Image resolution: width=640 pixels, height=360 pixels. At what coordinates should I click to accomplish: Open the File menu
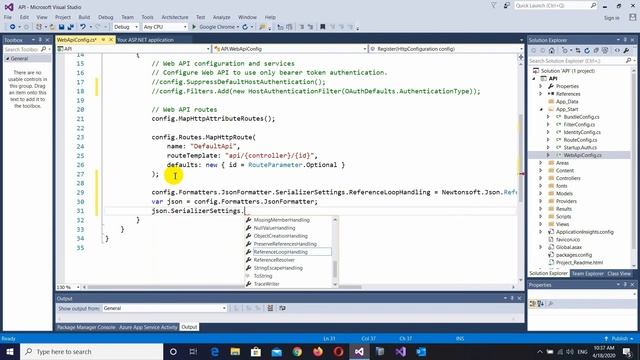[x=8, y=17]
